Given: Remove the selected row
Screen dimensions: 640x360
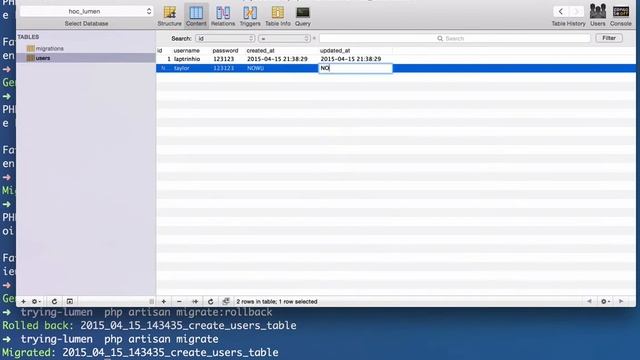Looking at the screenshot, I should (179, 302).
